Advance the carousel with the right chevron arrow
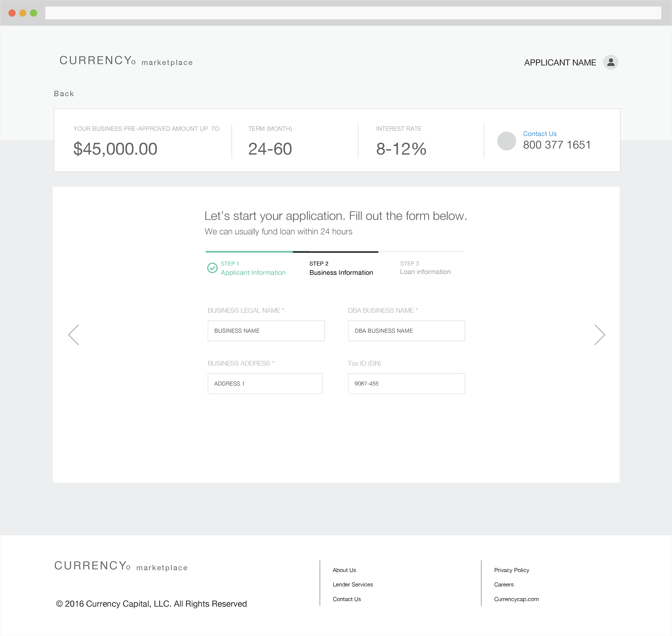The width and height of the screenshot is (672, 636). (x=600, y=335)
